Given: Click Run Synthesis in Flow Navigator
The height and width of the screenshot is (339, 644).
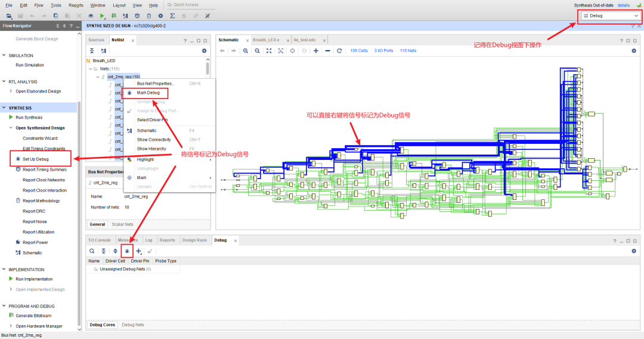Looking at the screenshot, I should point(29,118).
